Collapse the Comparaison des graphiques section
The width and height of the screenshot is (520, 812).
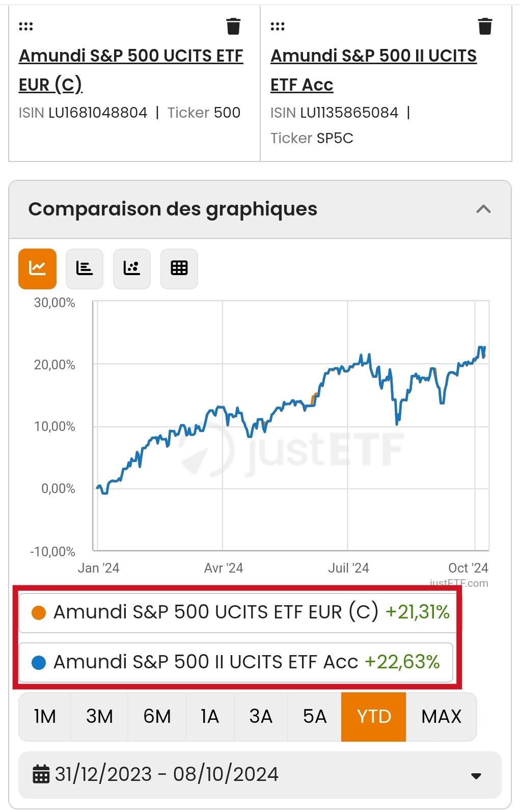(483, 209)
